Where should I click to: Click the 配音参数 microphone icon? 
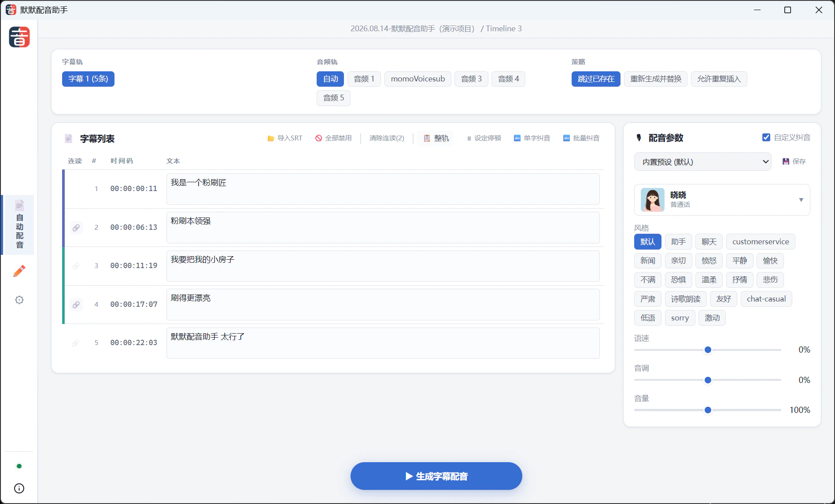click(x=639, y=138)
